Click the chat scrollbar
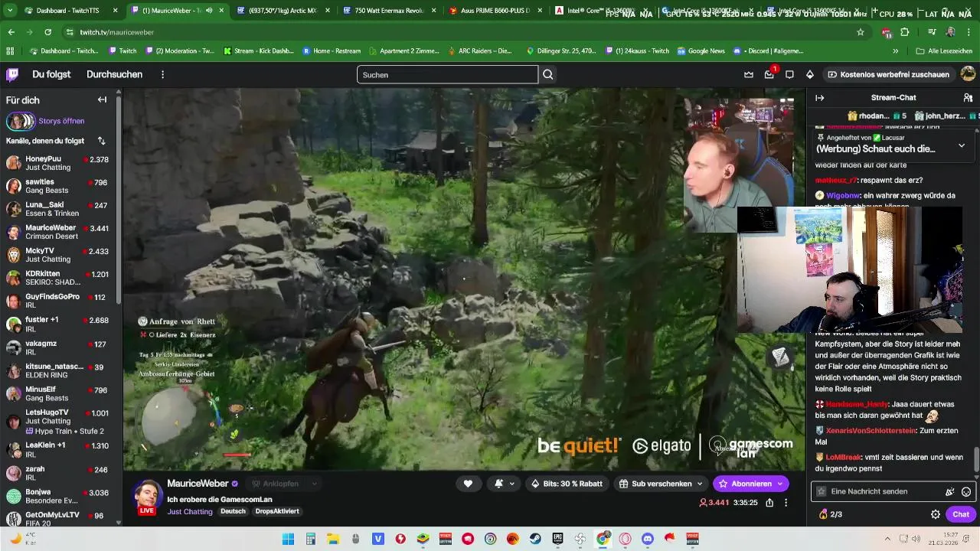 [x=976, y=459]
